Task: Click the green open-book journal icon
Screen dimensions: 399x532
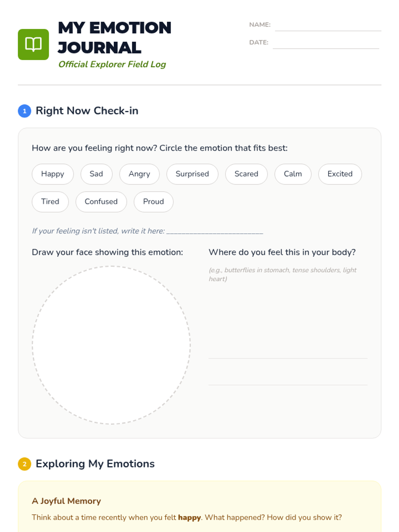Action: pyautogui.click(x=33, y=44)
